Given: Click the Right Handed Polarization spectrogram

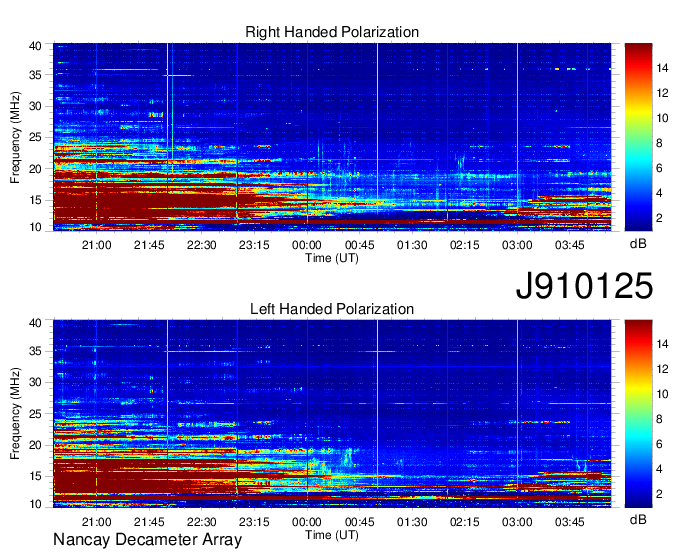Looking at the screenshot, I should click(332, 137).
